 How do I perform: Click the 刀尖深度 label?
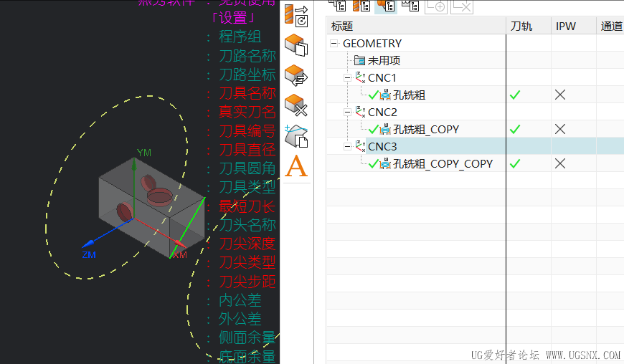247,244
